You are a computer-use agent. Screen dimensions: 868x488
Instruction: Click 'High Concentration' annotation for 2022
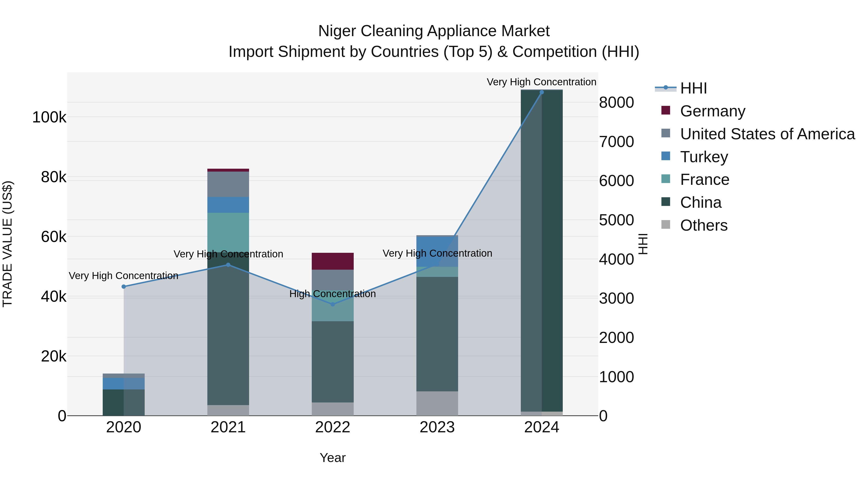point(332,294)
